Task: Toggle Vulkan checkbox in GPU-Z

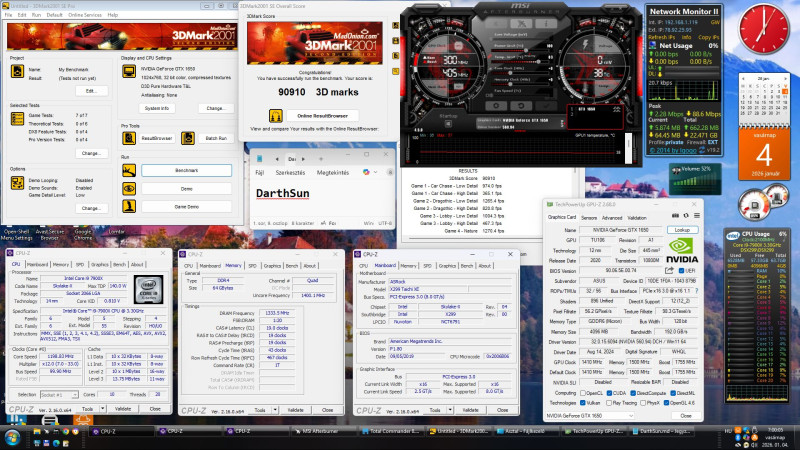Action: point(583,403)
